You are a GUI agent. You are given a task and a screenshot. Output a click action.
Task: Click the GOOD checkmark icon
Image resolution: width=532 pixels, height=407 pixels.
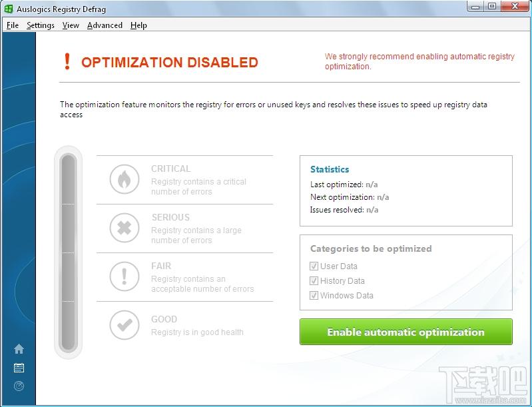point(125,325)
